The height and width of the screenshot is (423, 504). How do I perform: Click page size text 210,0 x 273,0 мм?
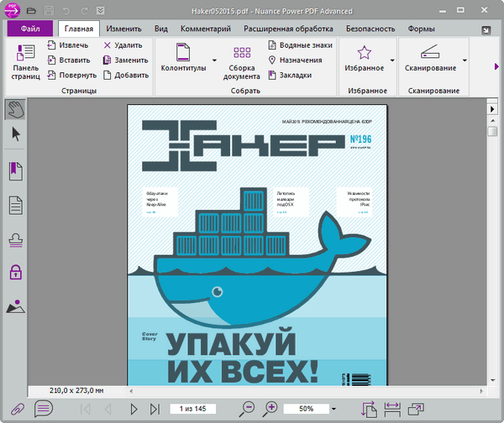click(76, 390)
